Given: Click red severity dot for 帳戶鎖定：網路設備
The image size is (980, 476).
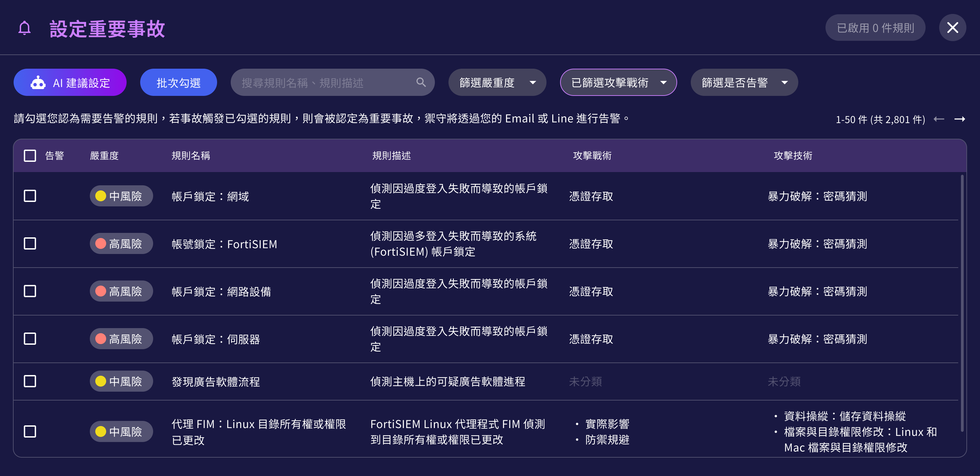Looking at the screenshot, I should (100, 291).
